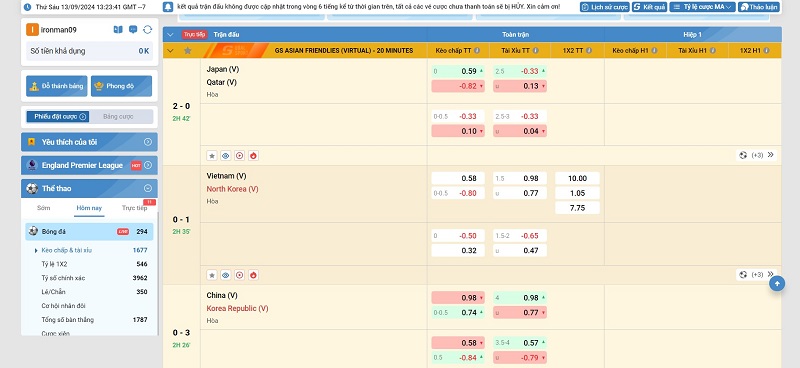Collapse the GS Asian Friendlies league row
800x368 pixels.
coord(170,51)
